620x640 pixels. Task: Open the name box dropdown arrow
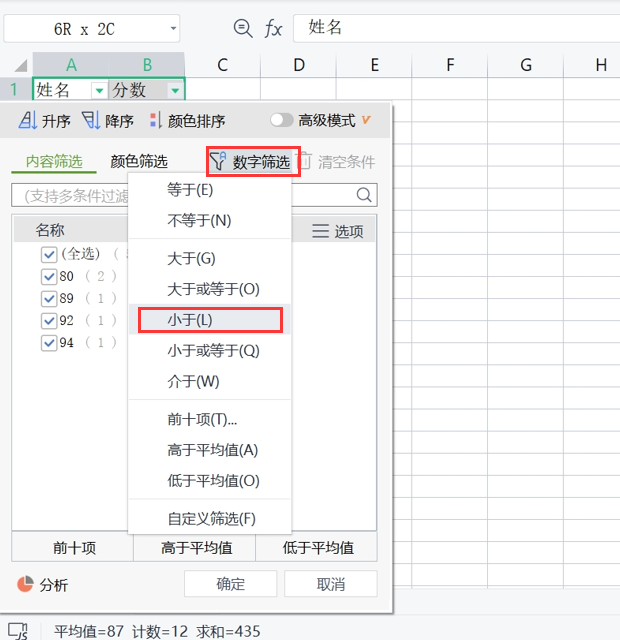click(174, 28)
